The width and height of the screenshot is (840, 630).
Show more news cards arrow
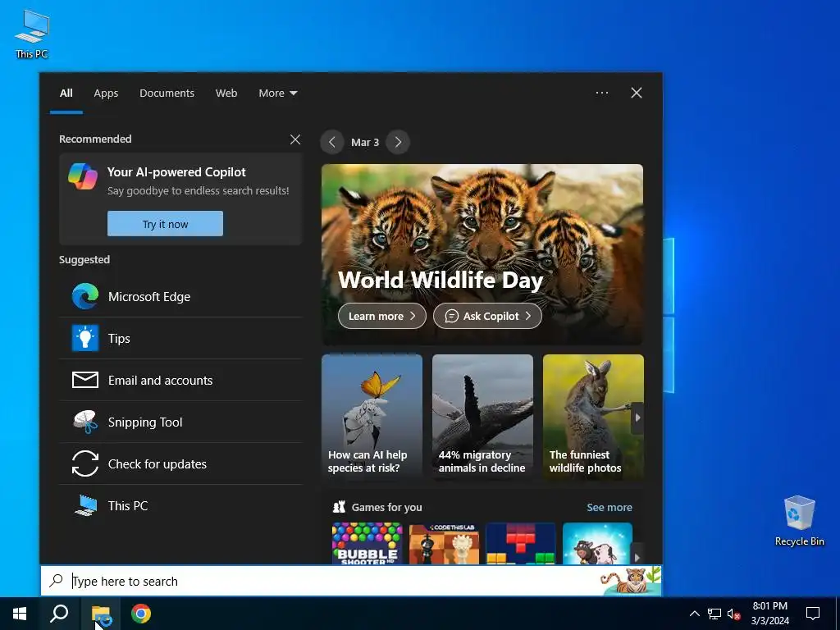(637, 418)
